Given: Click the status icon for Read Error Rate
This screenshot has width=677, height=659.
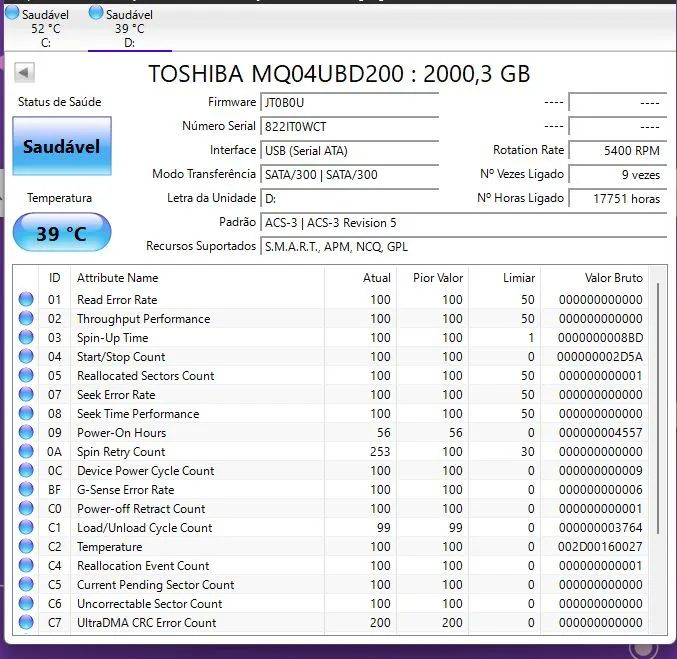Looking at the screenshot, I should click(x=26, y=299).
